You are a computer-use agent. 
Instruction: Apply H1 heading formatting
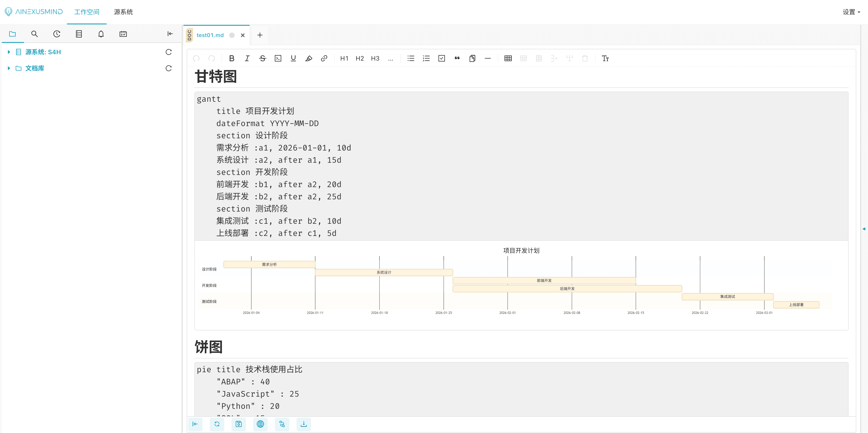(x=344, y=58)
